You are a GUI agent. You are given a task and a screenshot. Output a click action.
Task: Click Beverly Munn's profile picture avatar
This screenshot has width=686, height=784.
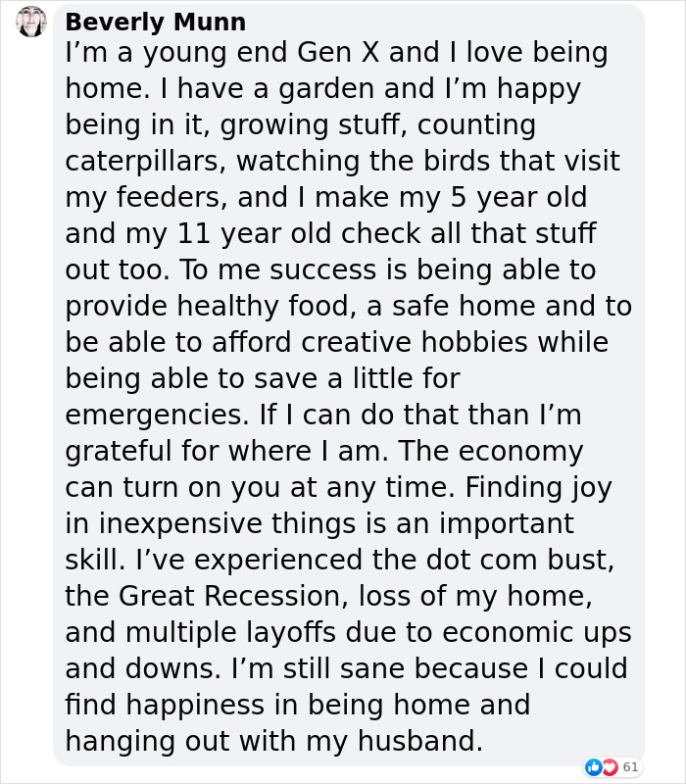(31, 22)
